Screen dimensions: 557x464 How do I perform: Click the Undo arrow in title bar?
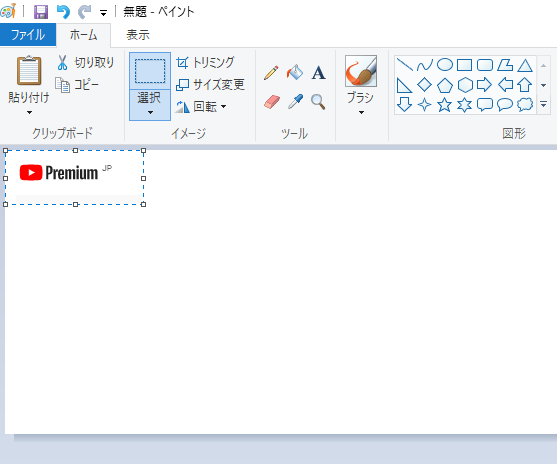coord(63,12)
